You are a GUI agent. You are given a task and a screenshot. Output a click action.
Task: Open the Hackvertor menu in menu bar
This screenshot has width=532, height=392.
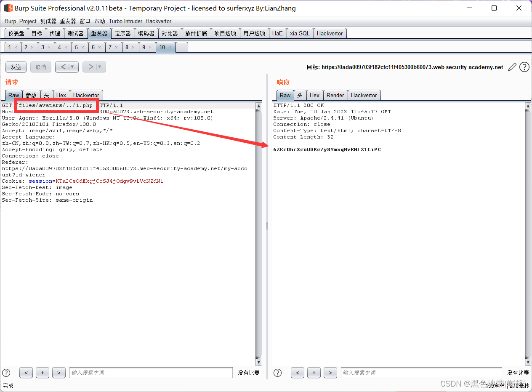pos(158,21)
